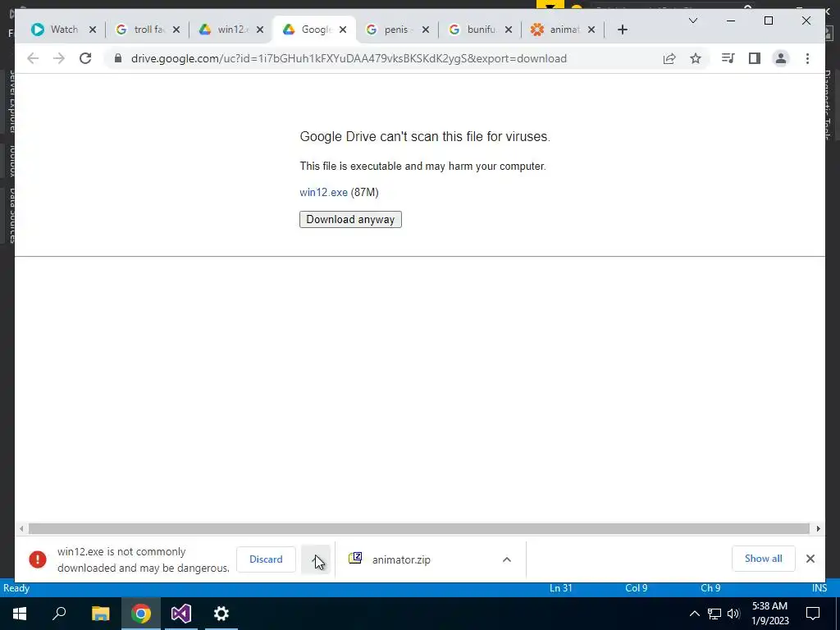Open Settings from taskbar

coord(221,614)
